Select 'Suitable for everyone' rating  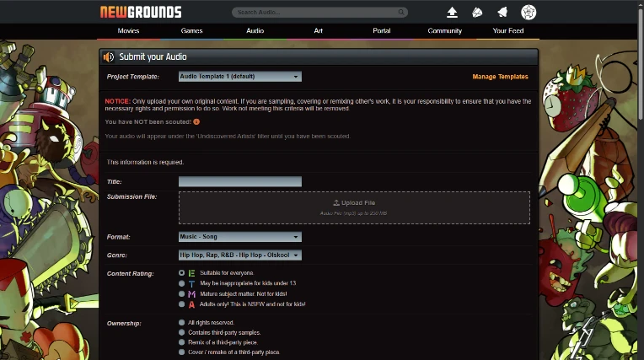pyautogui.click(x=181, y=273)
